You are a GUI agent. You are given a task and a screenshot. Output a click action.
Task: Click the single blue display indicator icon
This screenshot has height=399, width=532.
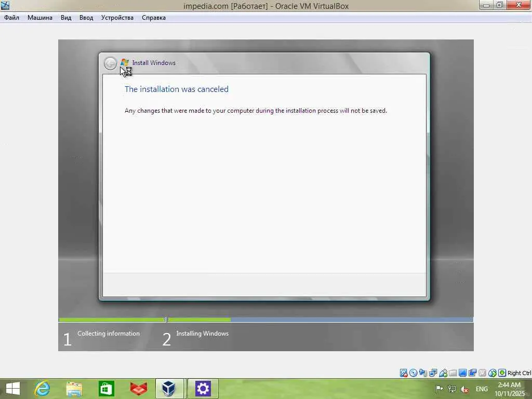[x=462, y=373]
